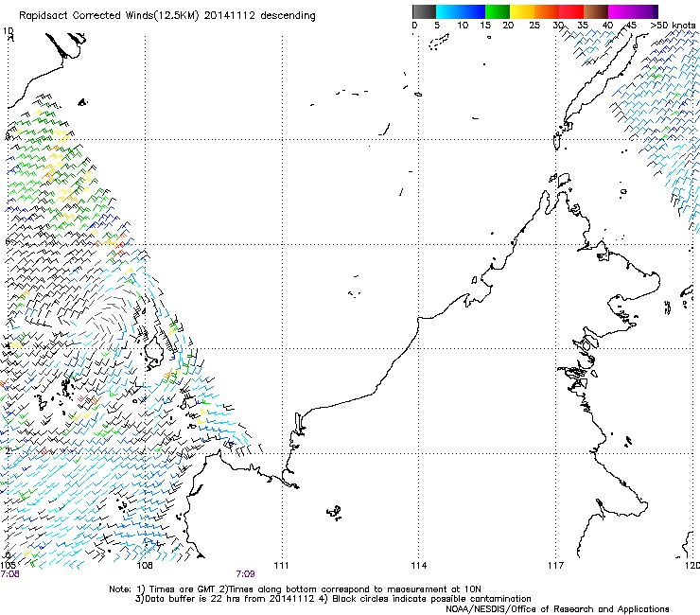Screen dimensions: 700x615
Task: Click the '40' label under the color scale
Action: tap(607, 26)
